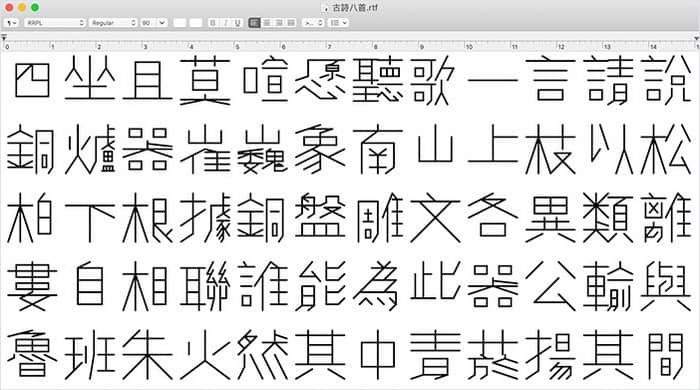Click the character 與 in fourth line
Image resolution: width=700 pixels, height=390 pixels.
[x=666, y=286]
